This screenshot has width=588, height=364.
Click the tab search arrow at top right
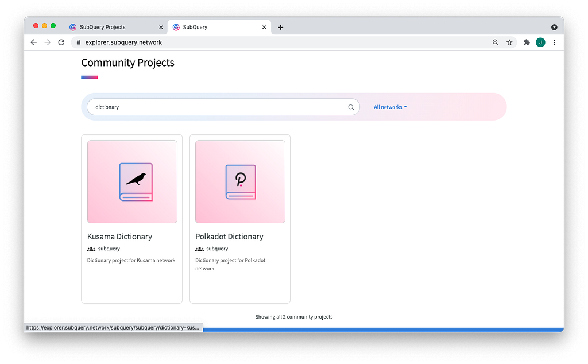click(x=554, y=27)
